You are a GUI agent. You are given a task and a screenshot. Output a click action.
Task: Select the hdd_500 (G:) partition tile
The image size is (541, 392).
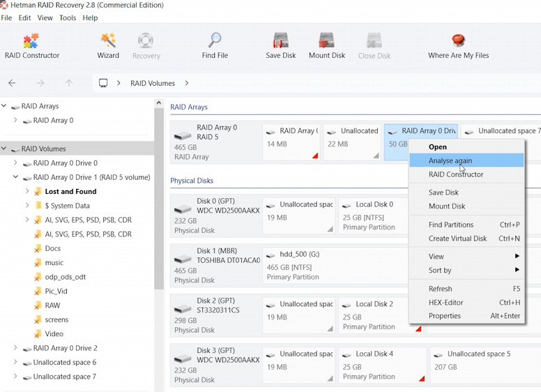(335, 265)
